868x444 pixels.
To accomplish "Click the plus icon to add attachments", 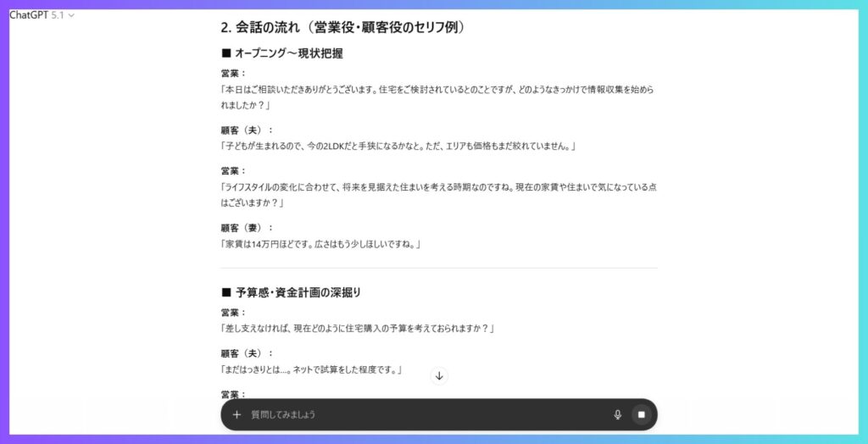I will click(236, 414).
